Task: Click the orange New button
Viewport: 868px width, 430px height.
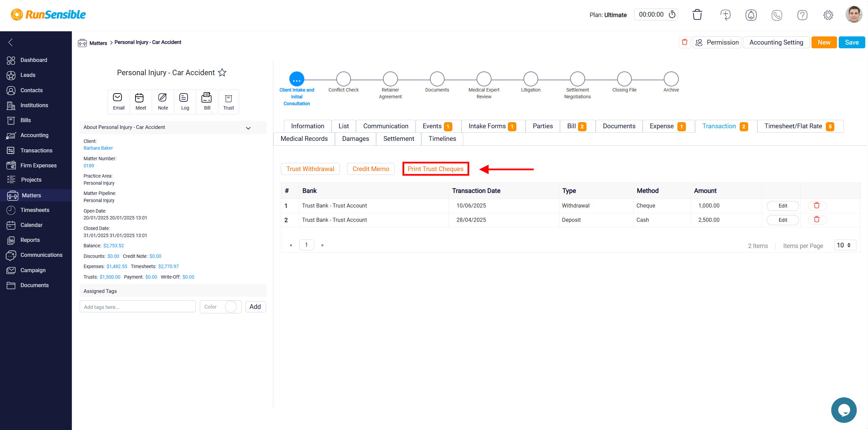Action: [824, 43]
